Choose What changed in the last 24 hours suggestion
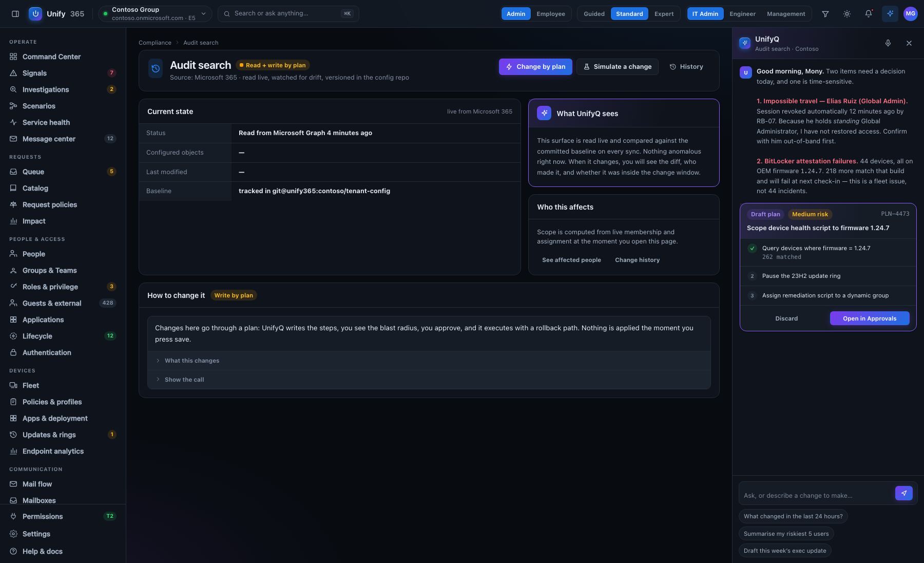The width and height of the screenshot is (924, 563). click(x=793, y=516)
